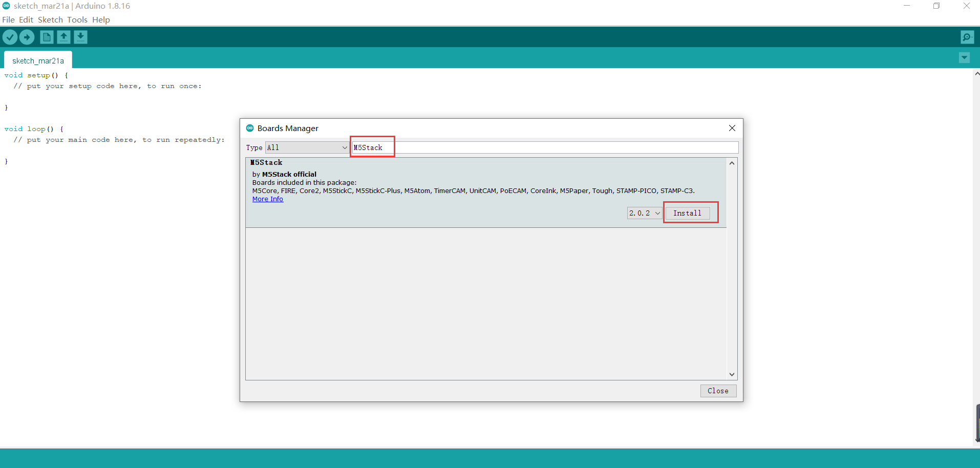The height and width of the screenshot is (468, 980).
Task: Click board list scroll down arrow
Action: coord(732,374)
